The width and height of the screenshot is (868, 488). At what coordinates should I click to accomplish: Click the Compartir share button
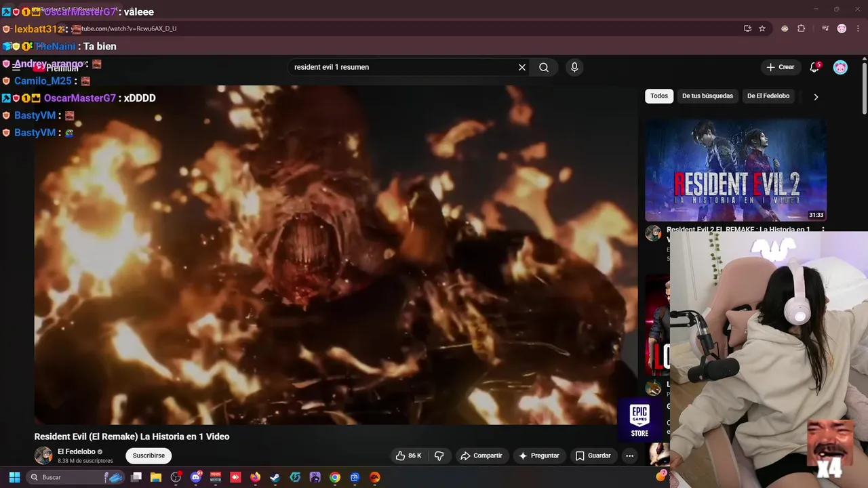[481, 455]
